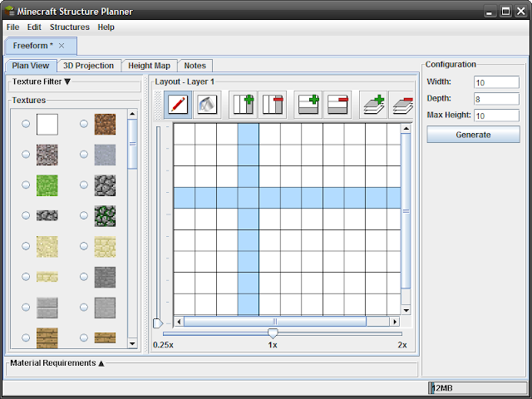The image size is (532, 399).
Task: Pick the brown dirt texture swatch
Action: [x=106, y=124]
